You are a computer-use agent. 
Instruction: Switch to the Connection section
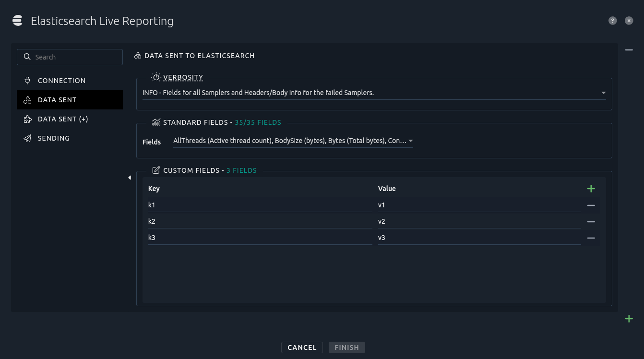[61, 81]
